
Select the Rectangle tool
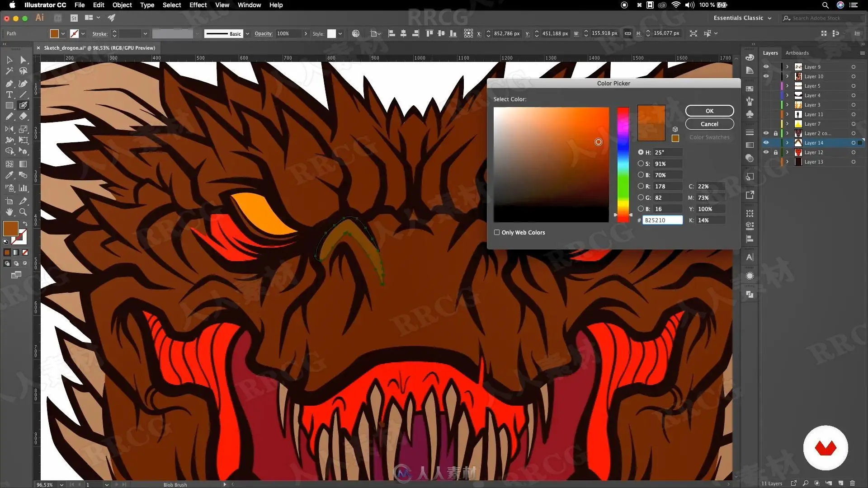[x=9, y=106]
